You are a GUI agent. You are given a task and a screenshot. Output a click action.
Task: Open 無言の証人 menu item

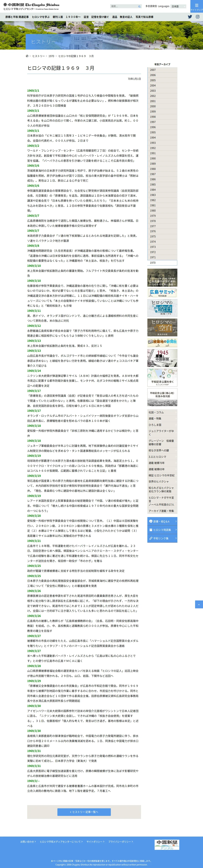click(126, 17)
